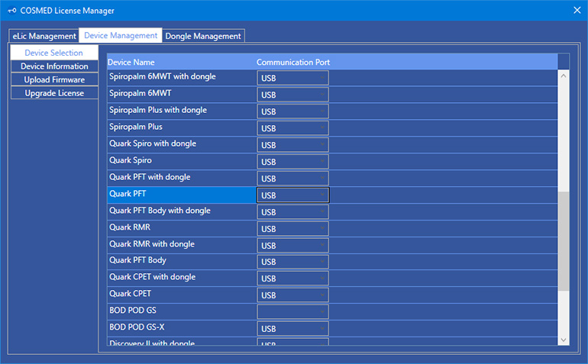Switch to the eLic Management tab
The image size is (588, 364).
(44, 36)
